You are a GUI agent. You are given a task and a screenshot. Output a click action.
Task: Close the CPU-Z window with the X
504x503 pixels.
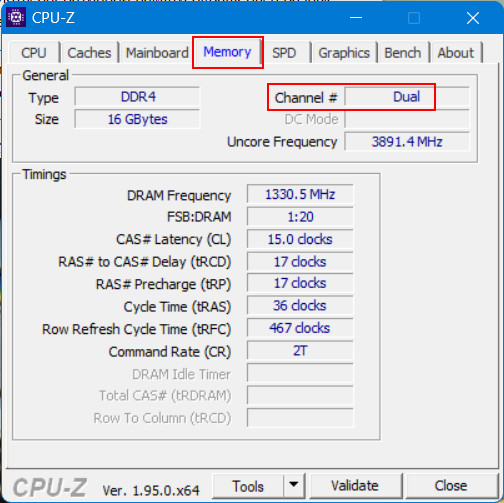(473, 18)
